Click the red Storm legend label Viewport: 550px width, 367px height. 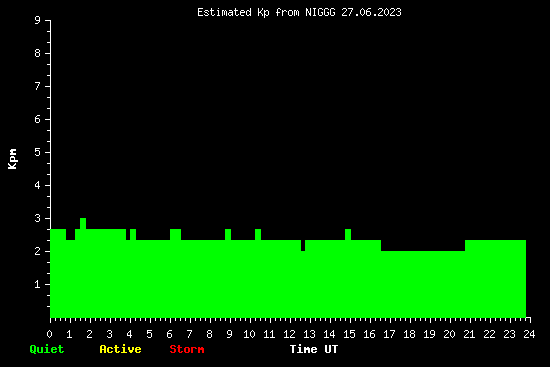[x=187, y=349]
